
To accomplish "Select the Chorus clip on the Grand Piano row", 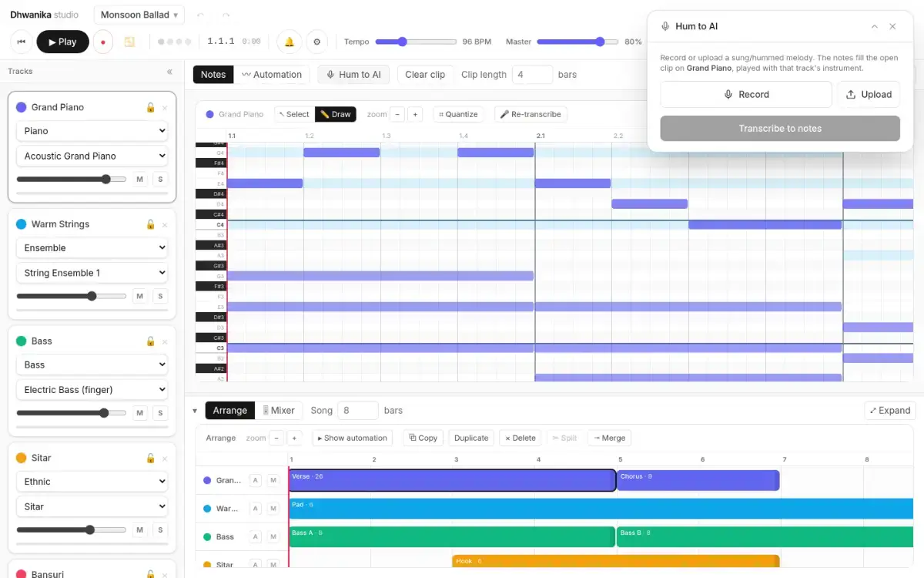I will coord(698,480).
